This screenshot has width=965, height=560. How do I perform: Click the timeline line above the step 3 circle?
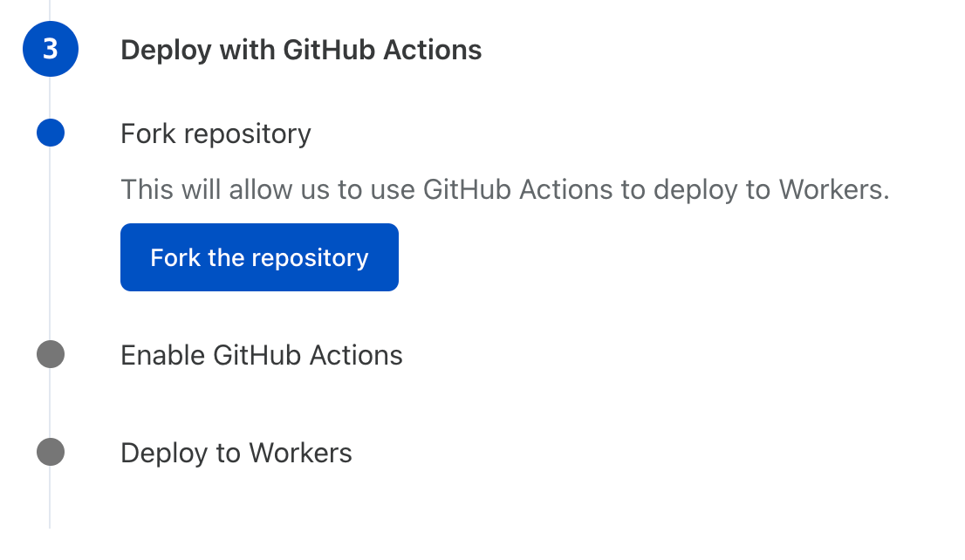pyautogui.click(x=50, y=10)
